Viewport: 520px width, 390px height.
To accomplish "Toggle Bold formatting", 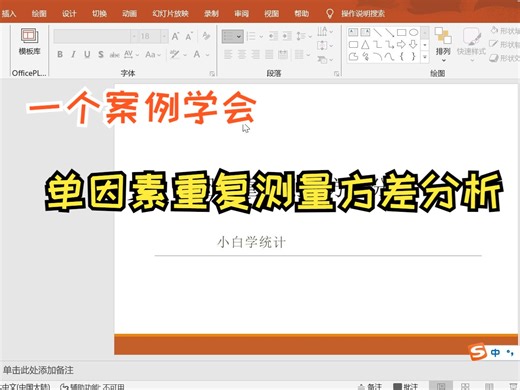I will 60,54.
